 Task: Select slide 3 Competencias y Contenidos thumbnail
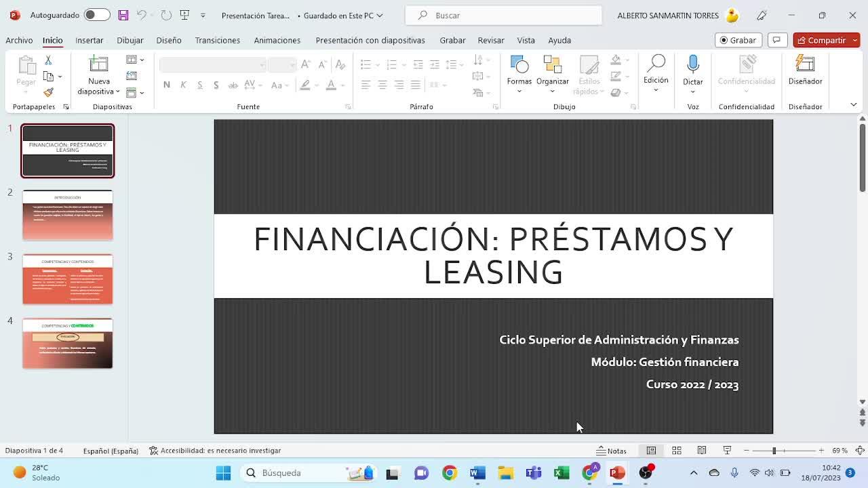coord(68,279)
